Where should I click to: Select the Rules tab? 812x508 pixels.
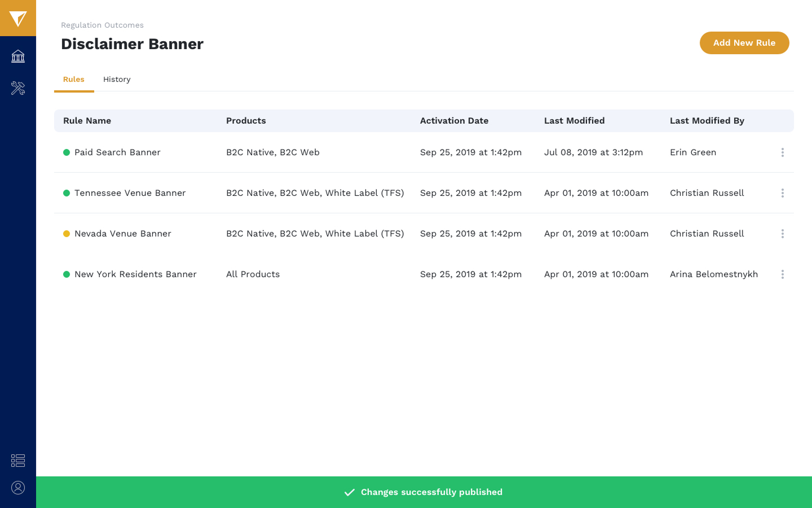pyautogui.click(x=74, y=80)
